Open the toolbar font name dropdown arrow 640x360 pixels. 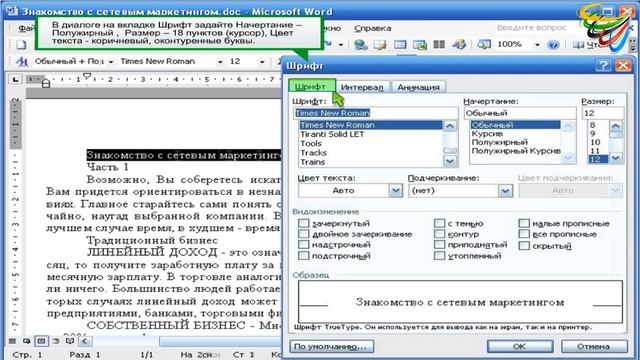click(220, 62)
